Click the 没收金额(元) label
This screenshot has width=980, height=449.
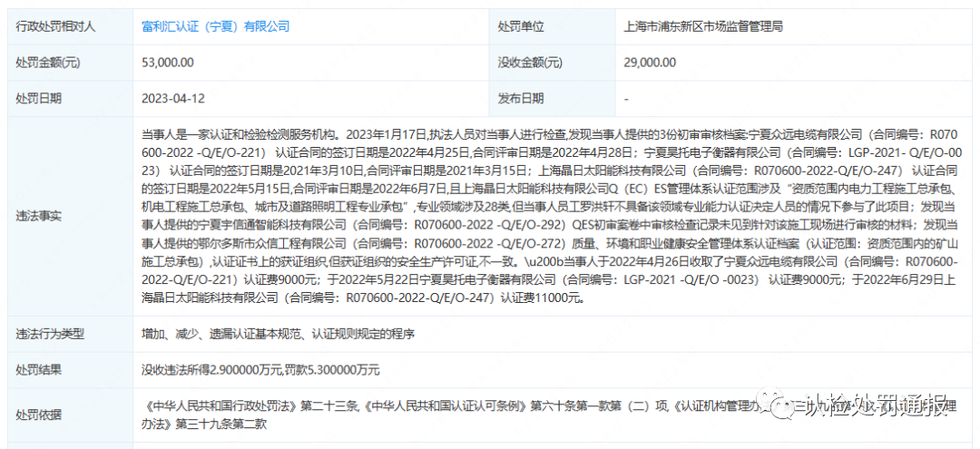click(x=530, y=62)
